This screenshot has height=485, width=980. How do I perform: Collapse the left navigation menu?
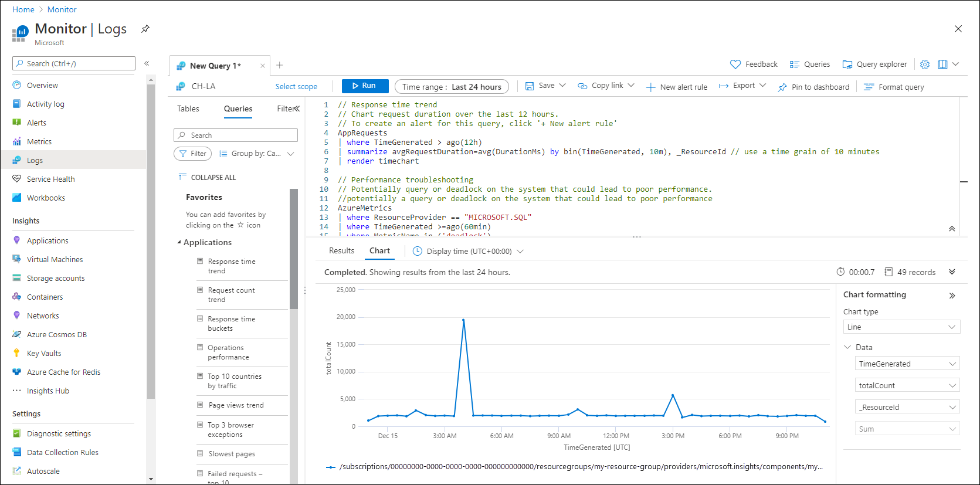(x=147, y=63)
